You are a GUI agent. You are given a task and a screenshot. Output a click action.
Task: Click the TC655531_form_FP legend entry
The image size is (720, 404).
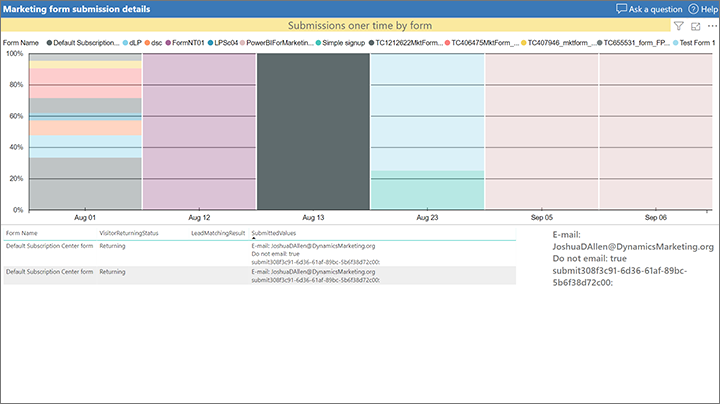tap(634, 43)
